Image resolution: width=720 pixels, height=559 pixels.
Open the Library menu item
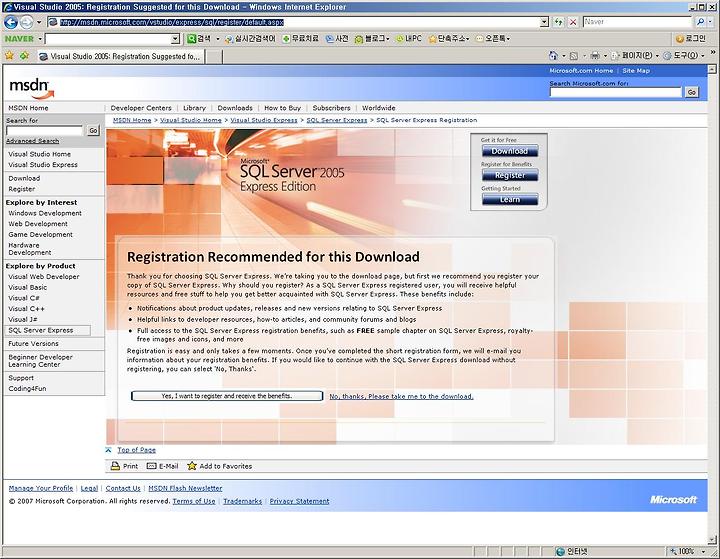(194, 108)
